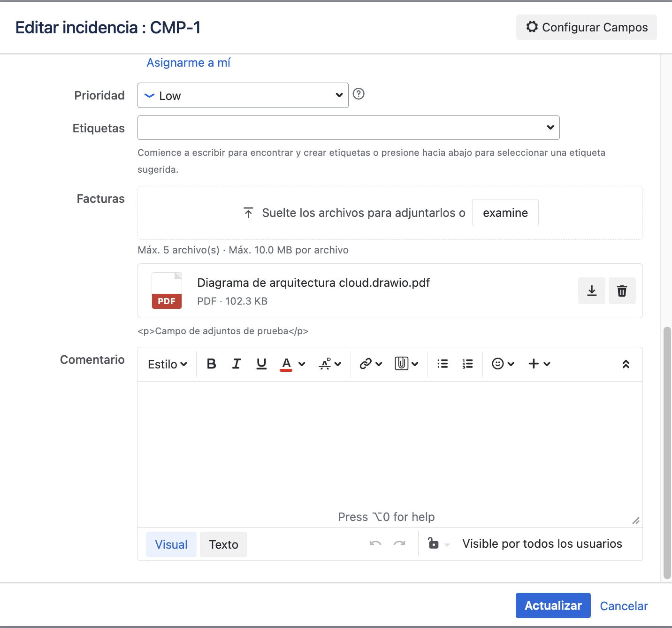Click the Visible por todos los usuarios text
The height and width of the screenshot is (628, 672).
point(542,544)
